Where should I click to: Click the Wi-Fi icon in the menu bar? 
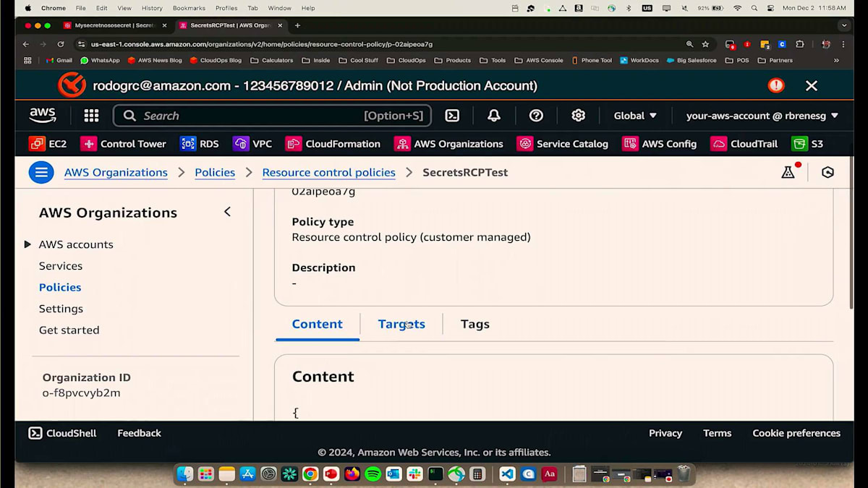pos(737,8)
